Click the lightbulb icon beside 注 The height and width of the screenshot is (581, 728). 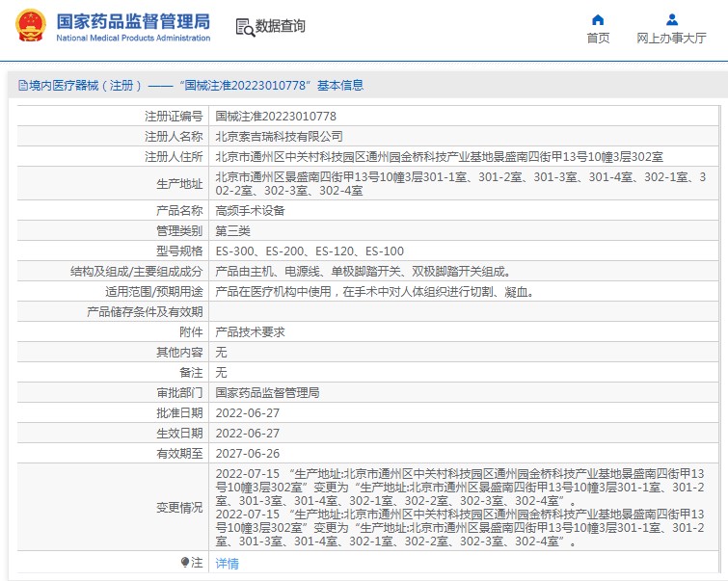tap(185, 562)
